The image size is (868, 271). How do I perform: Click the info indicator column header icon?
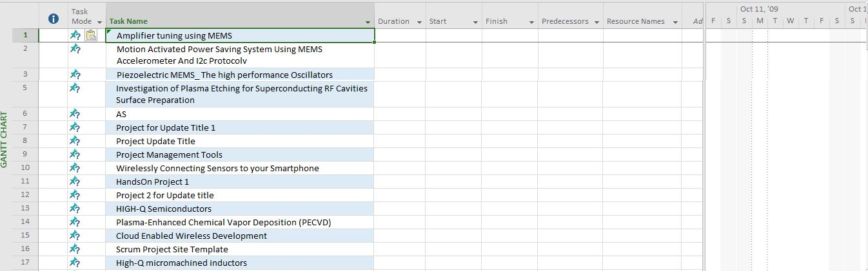(x=54, y=20)
